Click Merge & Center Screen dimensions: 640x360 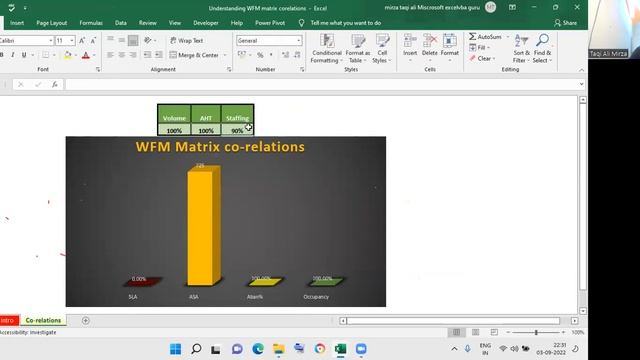[194, 55]
